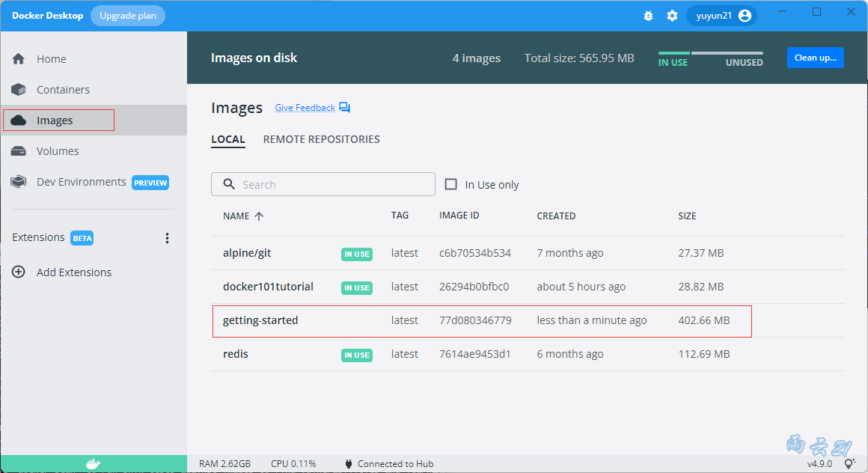868x473 pixels.
Task: Enable the In Use only checkbox
Action: [451, 184]
